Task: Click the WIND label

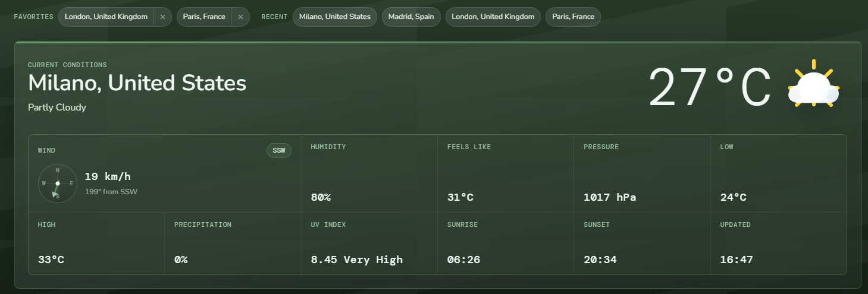Action: (x=46, y=150)
